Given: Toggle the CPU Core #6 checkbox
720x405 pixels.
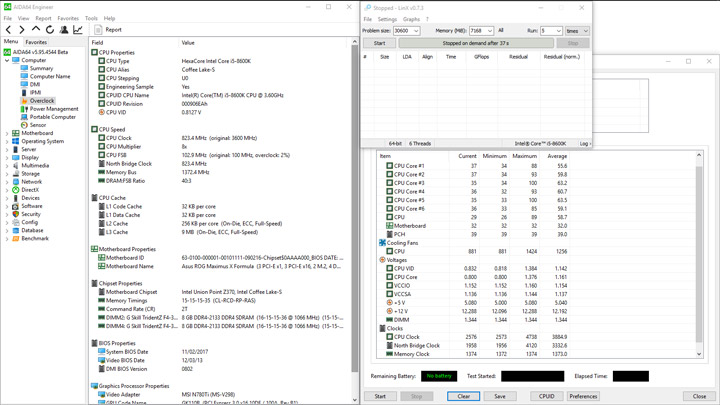Looking at the screenshot, I should [x=389, y=208].
